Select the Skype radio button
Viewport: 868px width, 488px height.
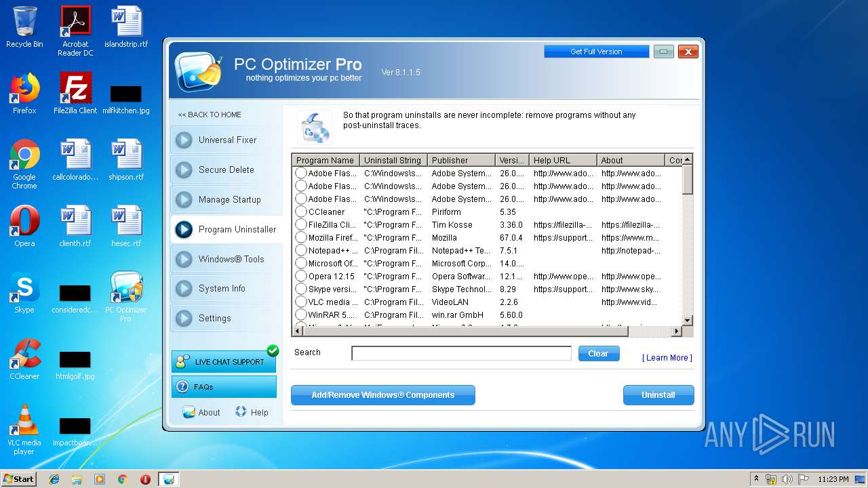(301, 289)
